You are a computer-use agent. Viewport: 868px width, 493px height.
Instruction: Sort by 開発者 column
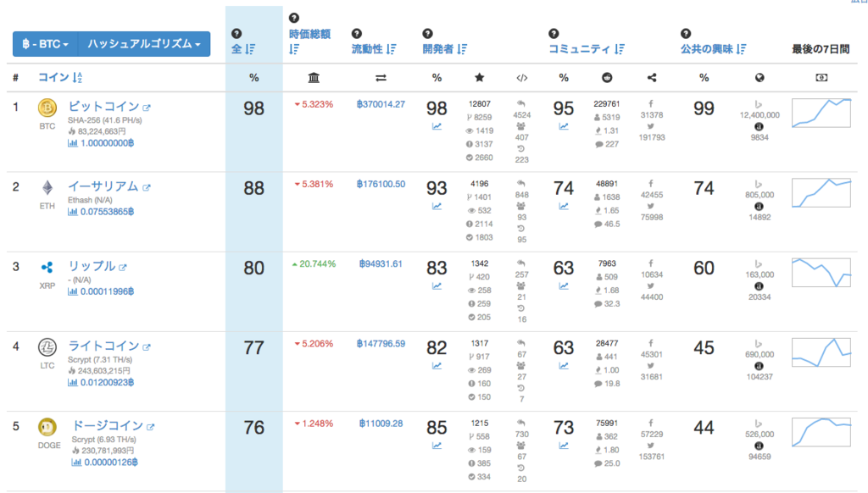[444, 49]
